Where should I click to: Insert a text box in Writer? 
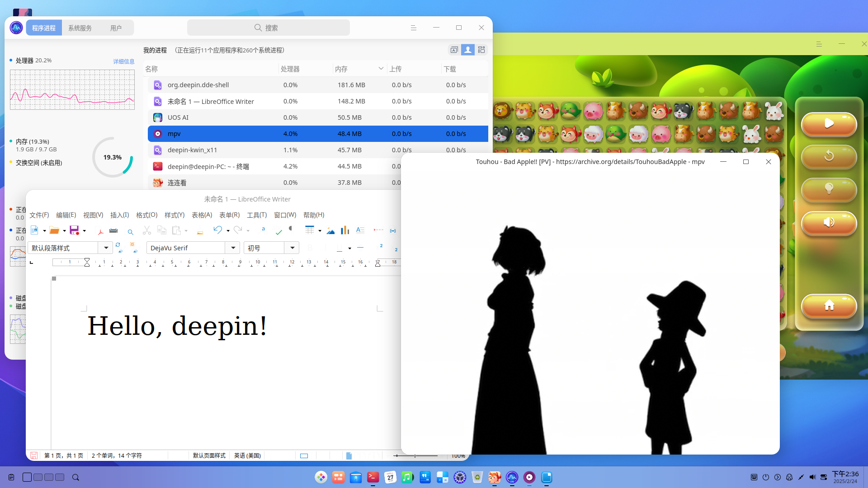pyautogui.click(x=360, y=230)
